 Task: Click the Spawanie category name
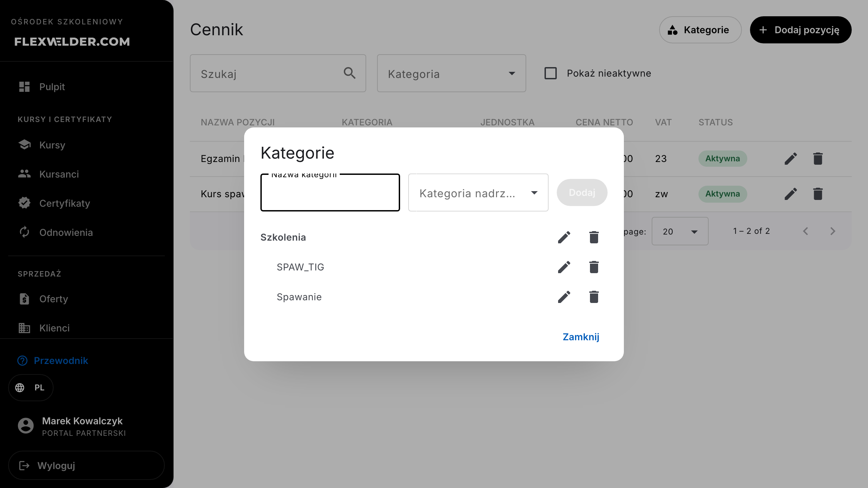pyautogui.click(x=299, y=297)
